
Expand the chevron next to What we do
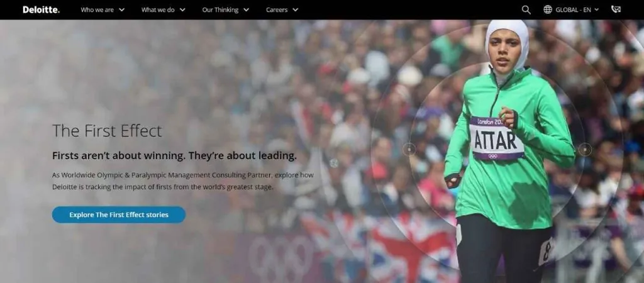(x=182, y=10)
